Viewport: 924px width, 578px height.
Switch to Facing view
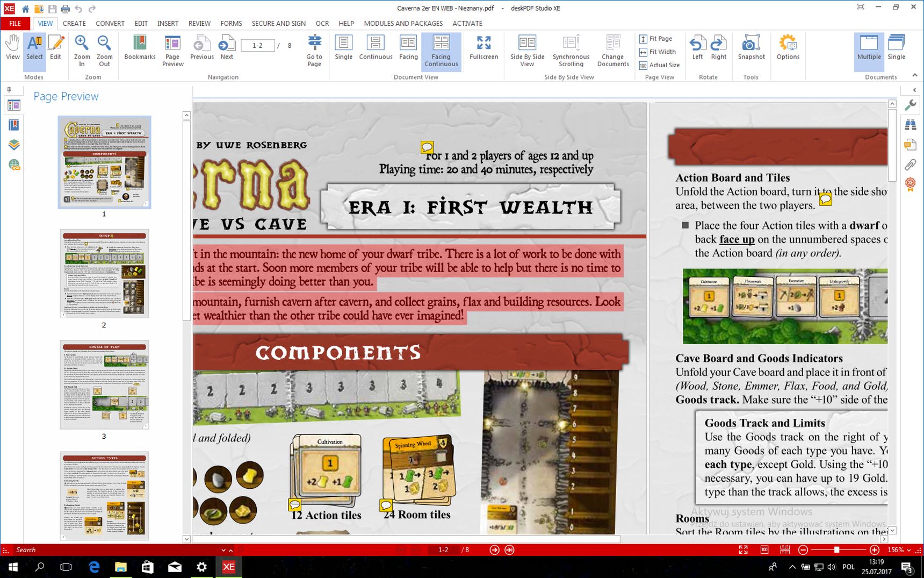(408, 47)
